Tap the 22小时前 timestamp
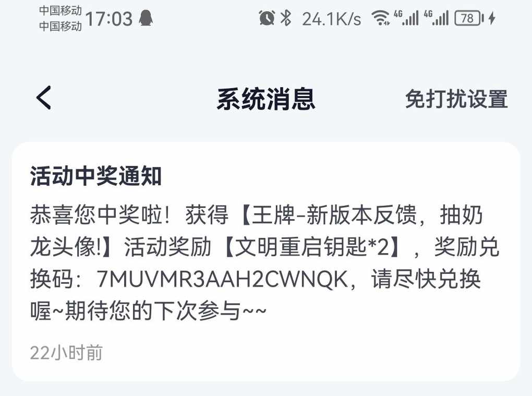This screenshot has width=532, height=396. tap(66, 353)
